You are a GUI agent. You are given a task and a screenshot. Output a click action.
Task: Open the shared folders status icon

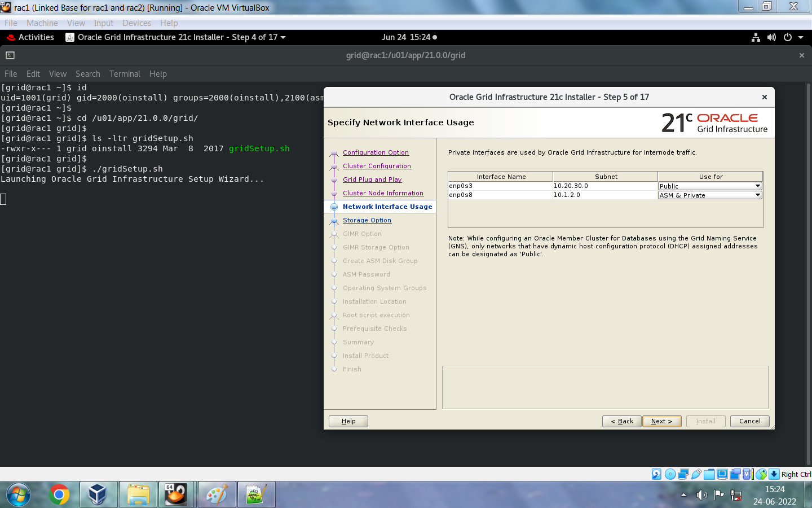[x=709, y=474]
